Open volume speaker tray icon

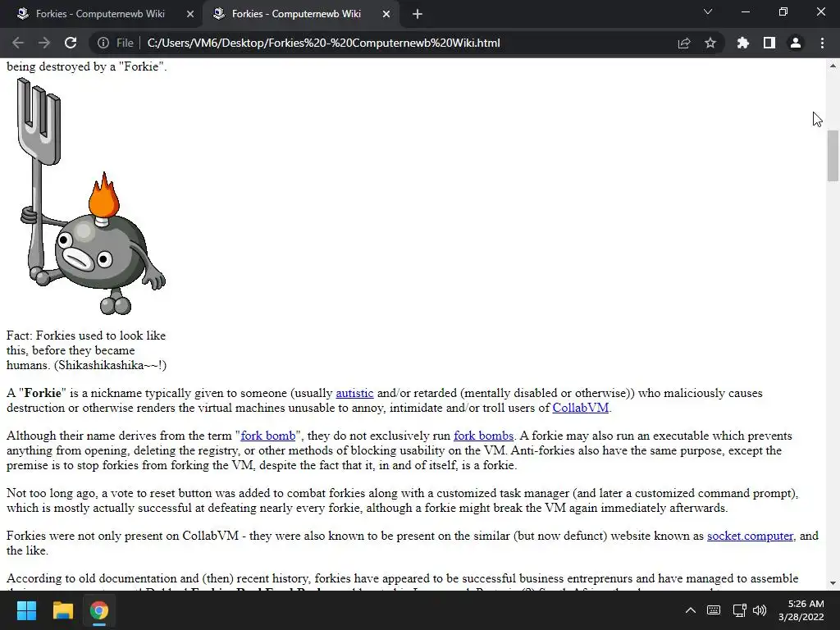760,610
